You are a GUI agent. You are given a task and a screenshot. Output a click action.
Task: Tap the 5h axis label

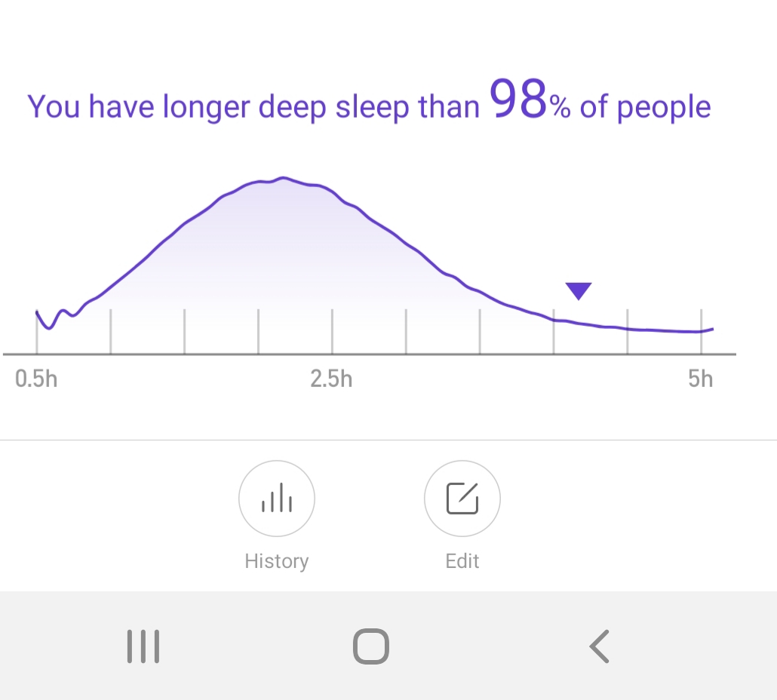[x=701, y=379]
